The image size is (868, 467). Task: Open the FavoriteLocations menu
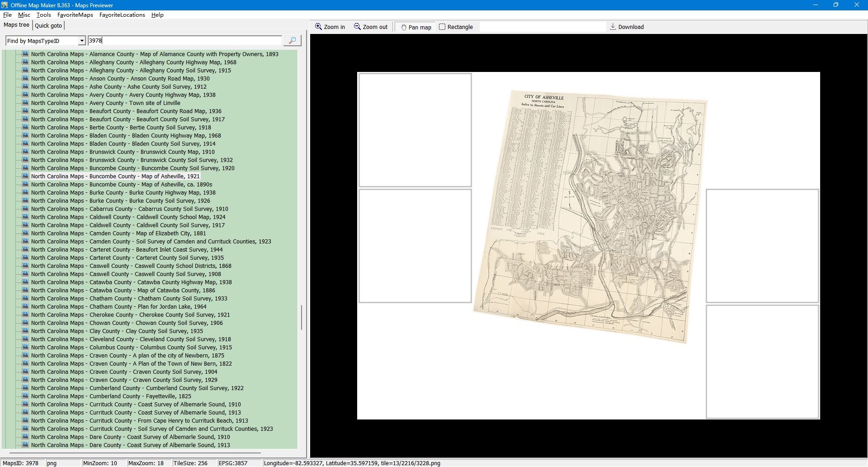point(122,15)
